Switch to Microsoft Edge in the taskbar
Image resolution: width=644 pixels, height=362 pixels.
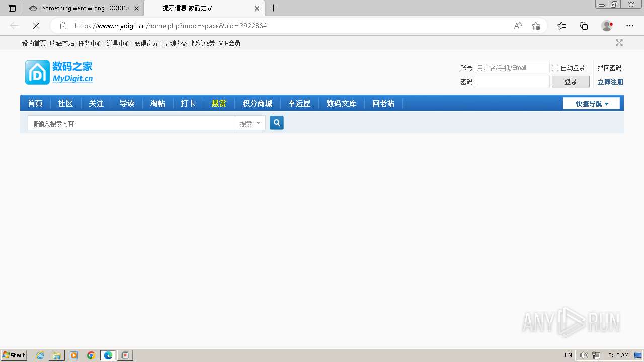pos(108,355)
